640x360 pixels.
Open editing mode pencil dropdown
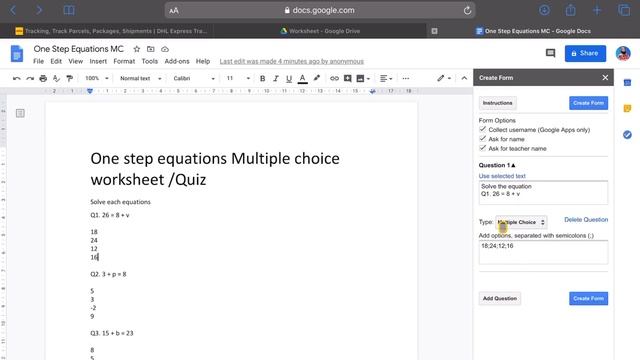click(x=444, y=78)
